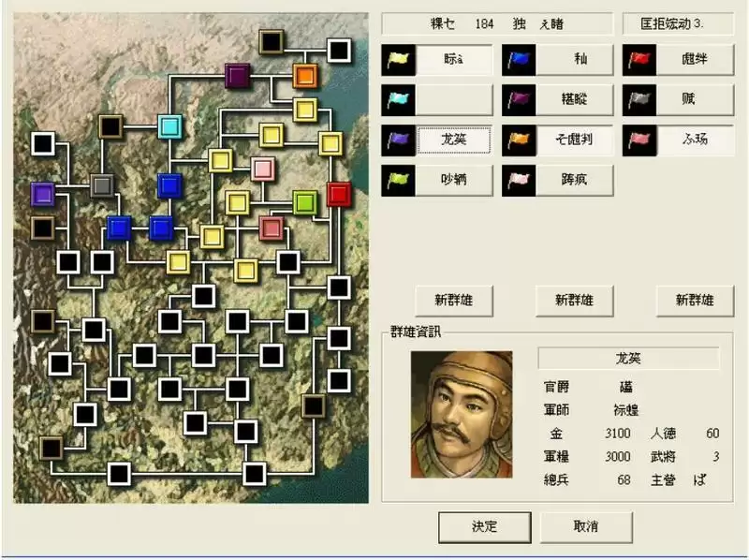Click the gray flag icon beside 贼
Screen dimensions: 749x560
(637, 100)
